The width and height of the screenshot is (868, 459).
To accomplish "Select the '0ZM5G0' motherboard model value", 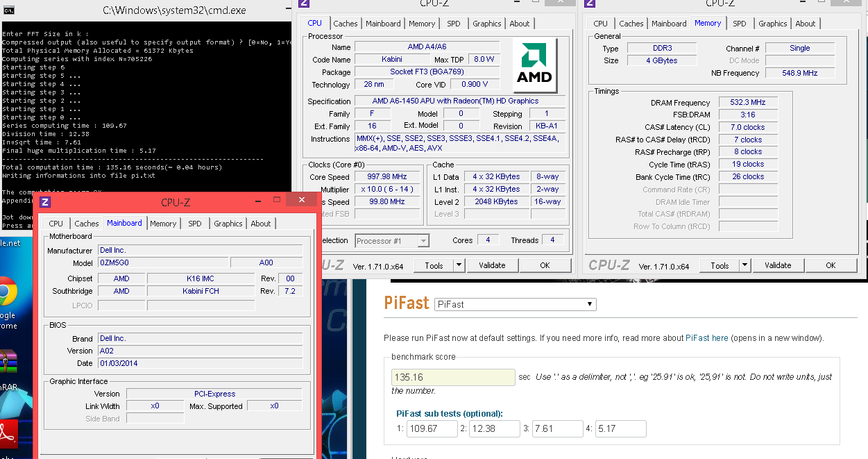I will tap(163, 263).
